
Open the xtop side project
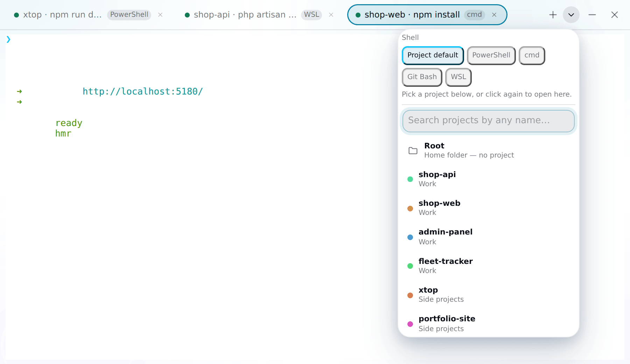488,295
